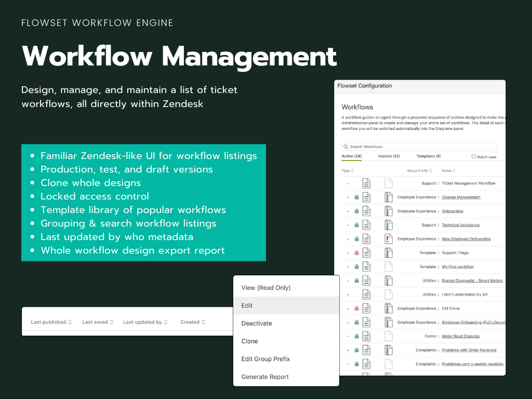
Task: Toggle the green lock on Change Management
Action: click(356, 197)
